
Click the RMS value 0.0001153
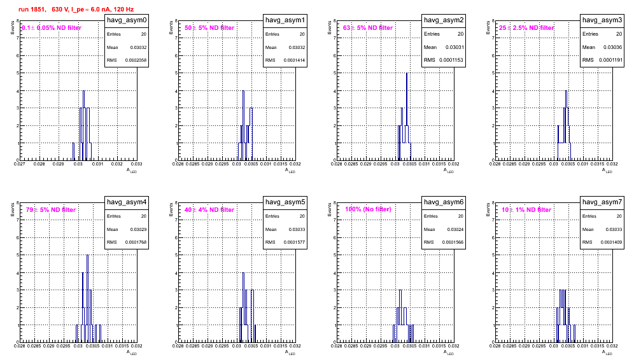tap(451, 60)
